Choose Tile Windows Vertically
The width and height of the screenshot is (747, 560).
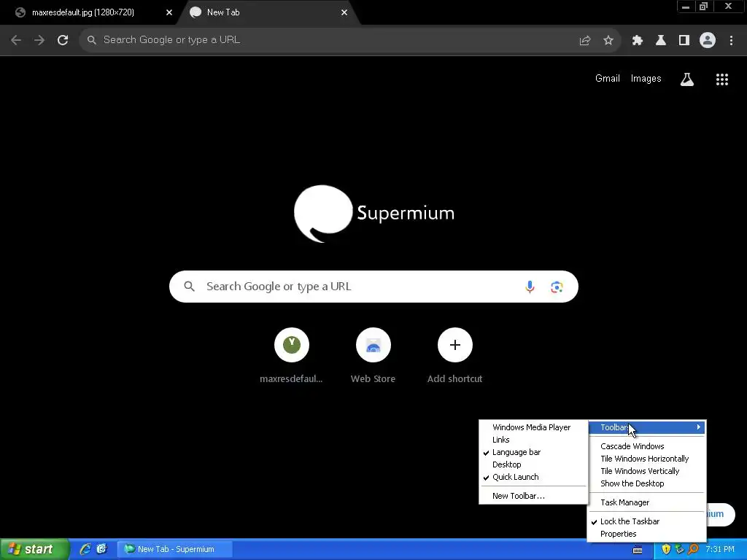646,471
